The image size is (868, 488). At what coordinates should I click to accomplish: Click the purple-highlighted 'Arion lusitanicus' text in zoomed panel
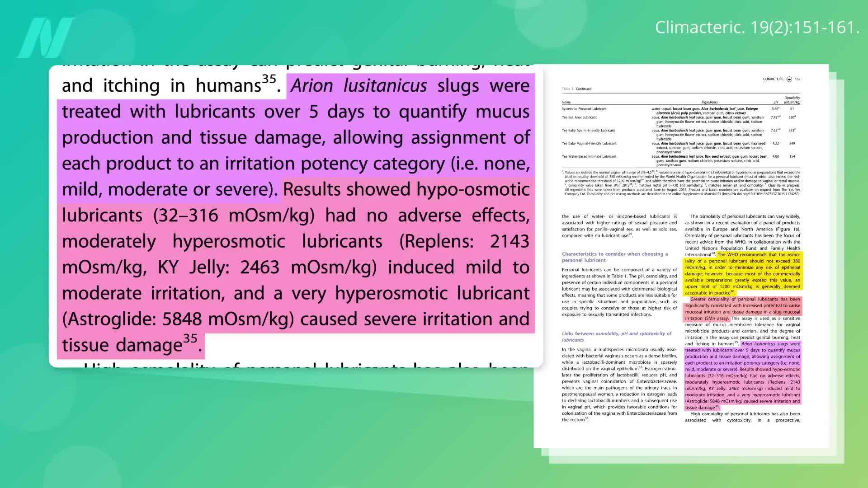coord(359,86)
